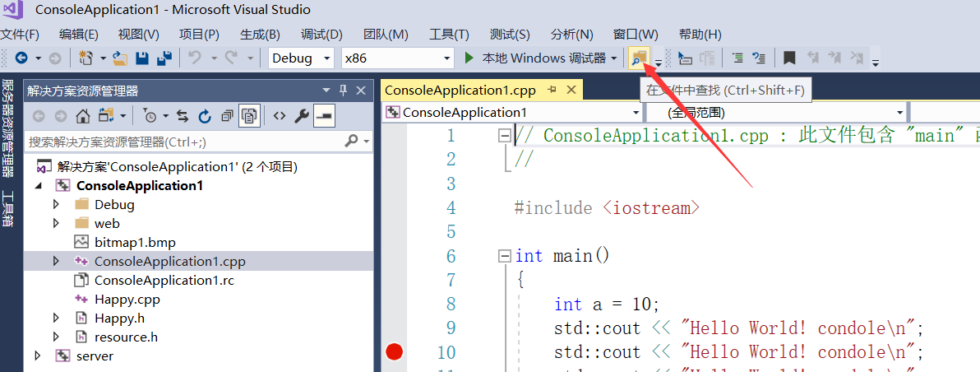Open Find in Files from the toolbar
980x372 pixels.
pyautogui.click(x=638, y=58)
